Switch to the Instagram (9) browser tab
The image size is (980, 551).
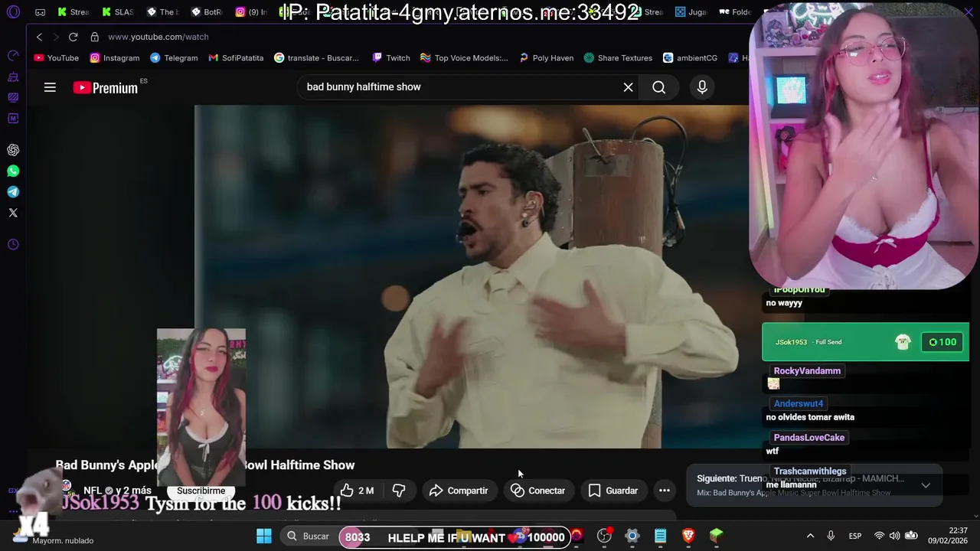tap(251, 12)
